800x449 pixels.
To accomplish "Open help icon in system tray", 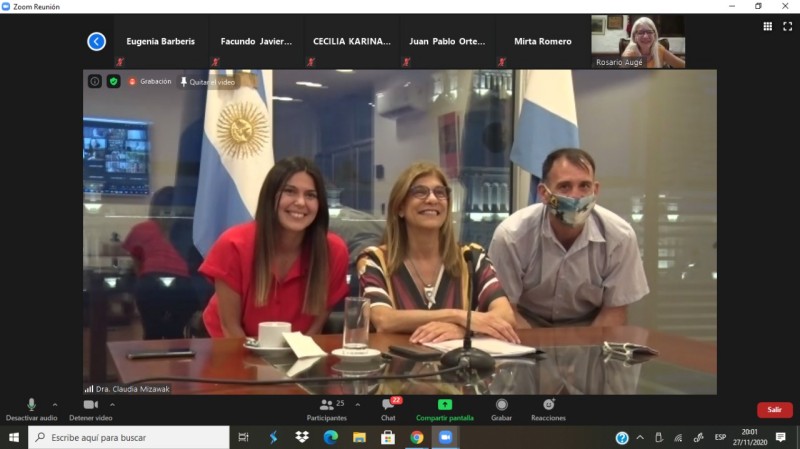I will tap(621, 438).
